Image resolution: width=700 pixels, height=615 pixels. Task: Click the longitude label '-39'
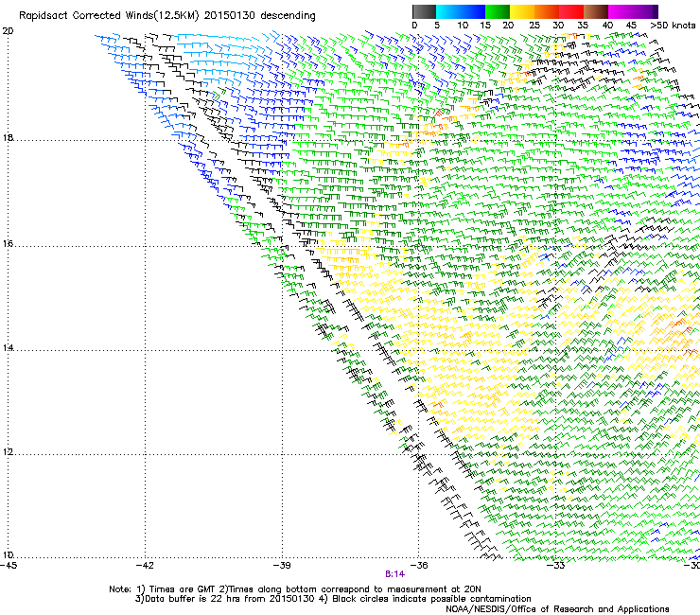pos(282,566)
